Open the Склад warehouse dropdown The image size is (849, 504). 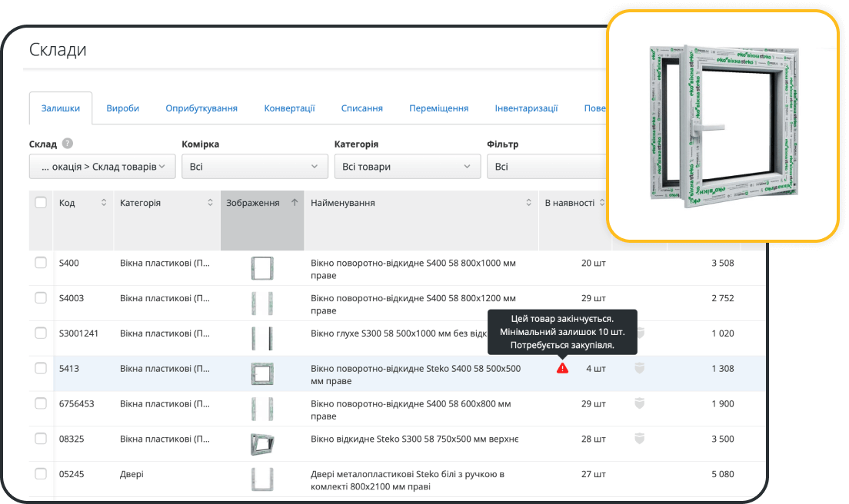pyautogui.click(x=102, y=167)
